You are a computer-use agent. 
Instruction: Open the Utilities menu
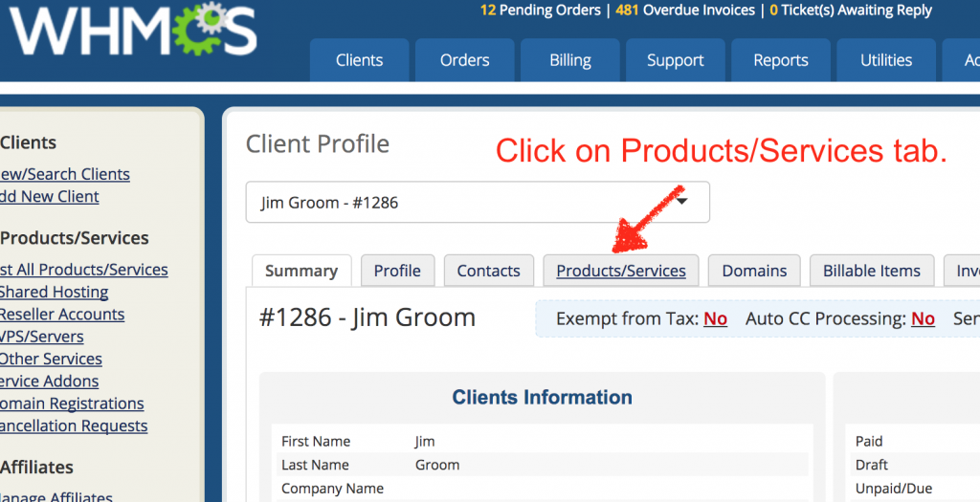(885, 60)
